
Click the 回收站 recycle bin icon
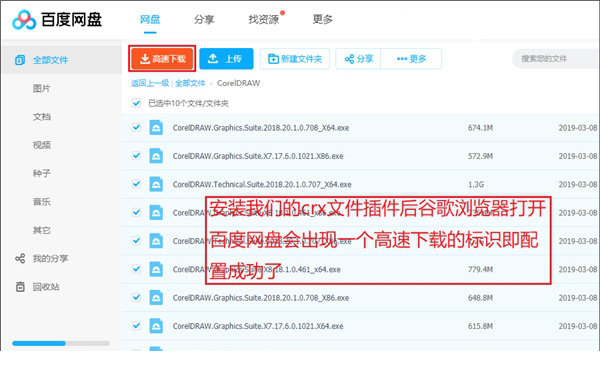(x=20, y=287)
